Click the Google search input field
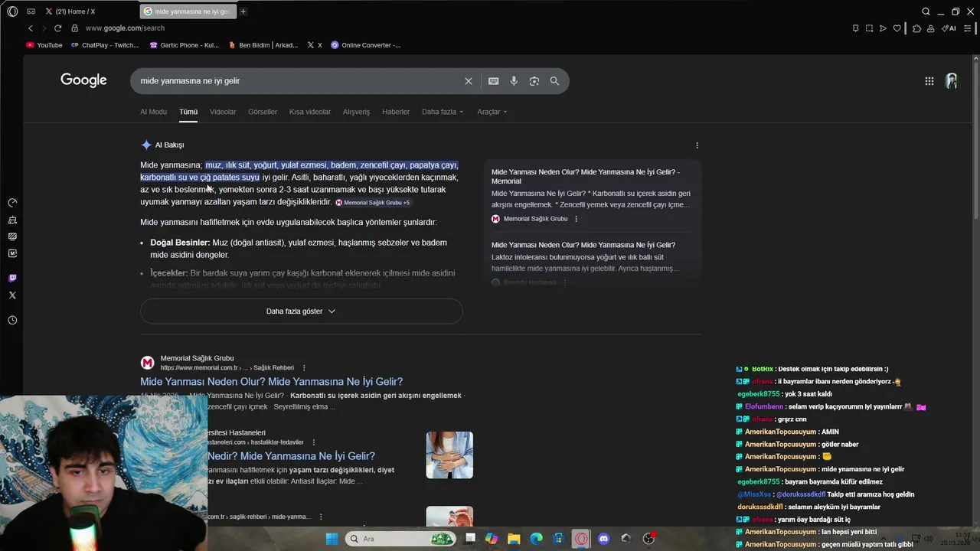 (299, 81)
